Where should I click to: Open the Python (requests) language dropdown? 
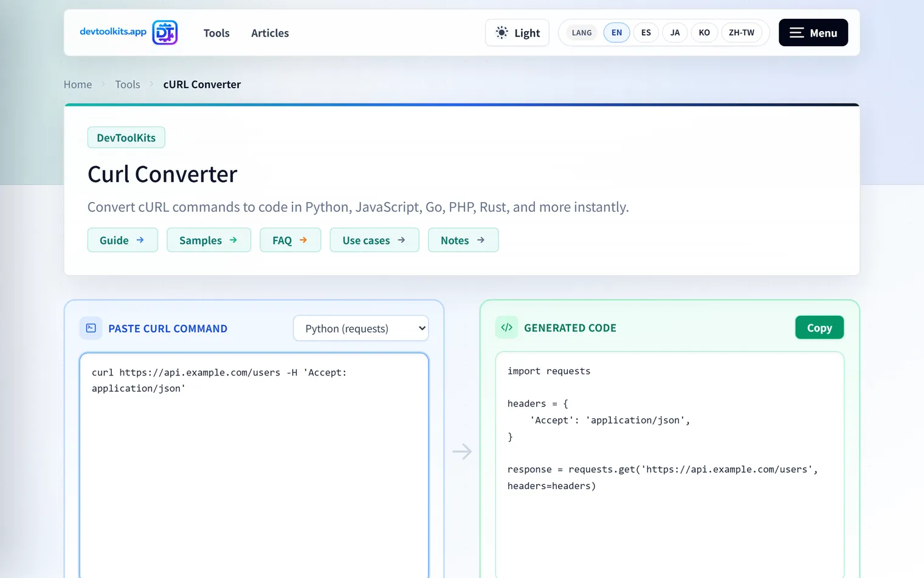point(361,329)
